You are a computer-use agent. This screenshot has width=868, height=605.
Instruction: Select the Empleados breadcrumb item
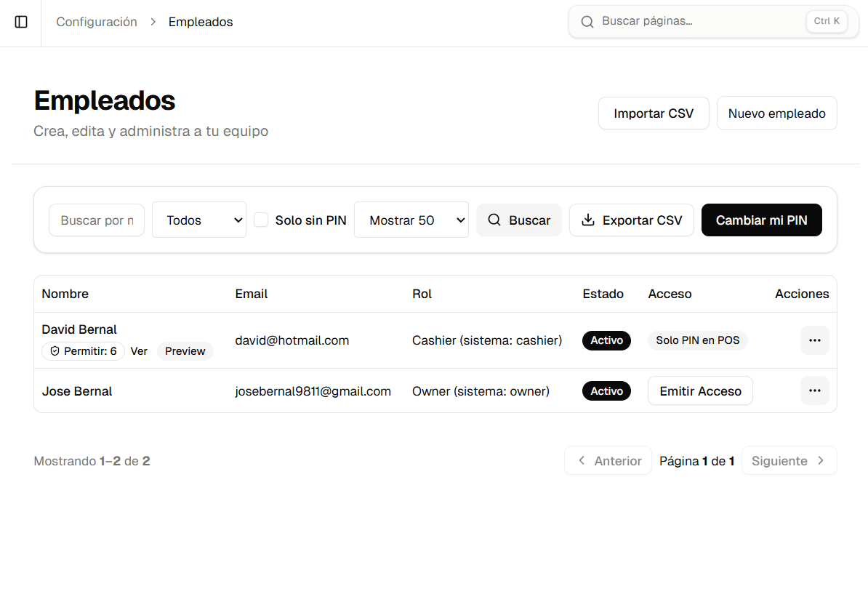(x=201, y=22)
